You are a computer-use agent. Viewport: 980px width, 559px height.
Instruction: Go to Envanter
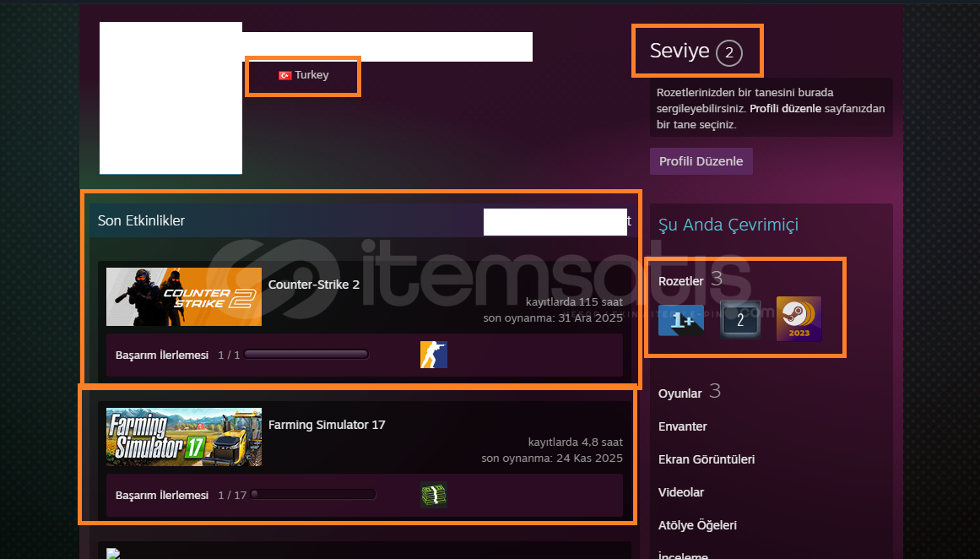coord(683,426)
